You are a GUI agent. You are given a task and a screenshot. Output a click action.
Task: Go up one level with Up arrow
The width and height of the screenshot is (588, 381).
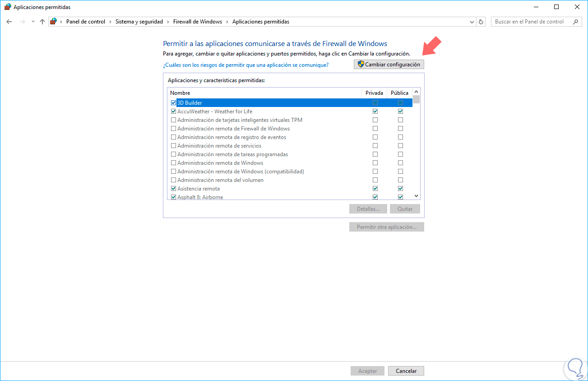click(42, 22)
